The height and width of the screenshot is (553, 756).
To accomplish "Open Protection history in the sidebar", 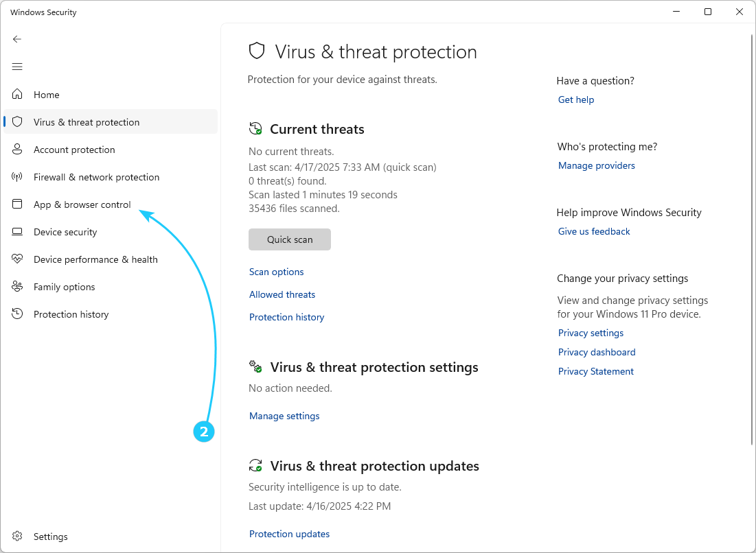I will point(71,314).
